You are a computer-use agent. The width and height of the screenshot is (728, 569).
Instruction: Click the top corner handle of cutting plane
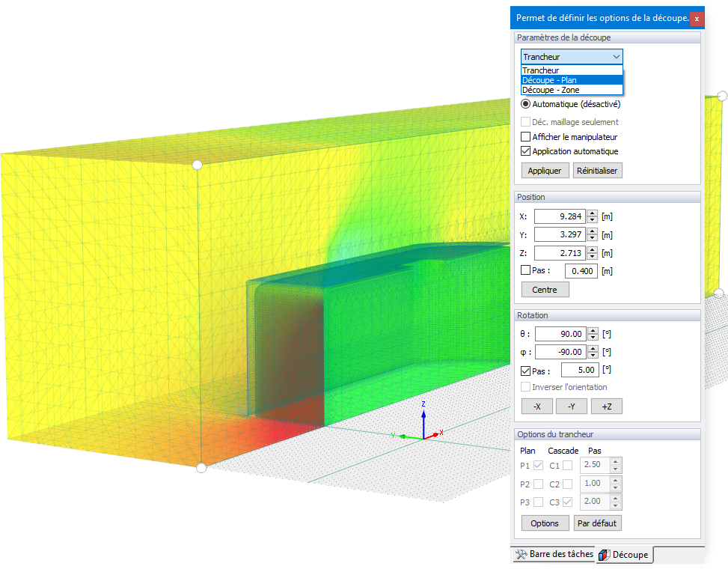[198, 165]
